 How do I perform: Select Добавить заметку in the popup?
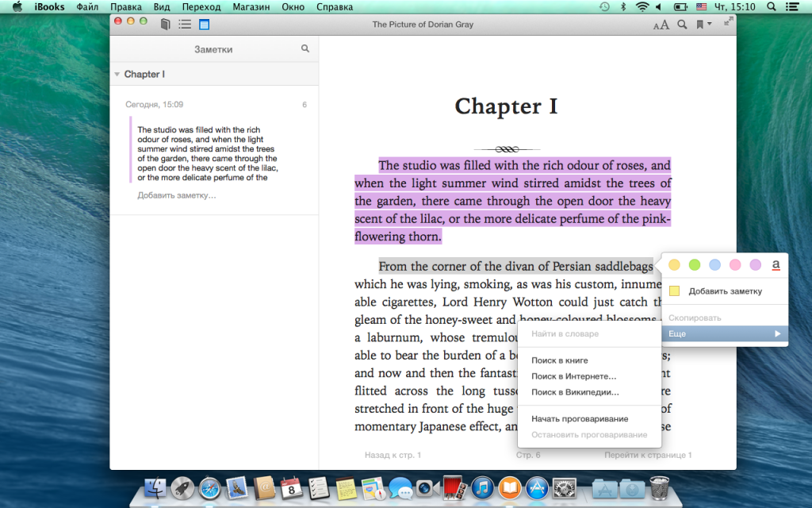pyautogui.click(x=725, y=291)
